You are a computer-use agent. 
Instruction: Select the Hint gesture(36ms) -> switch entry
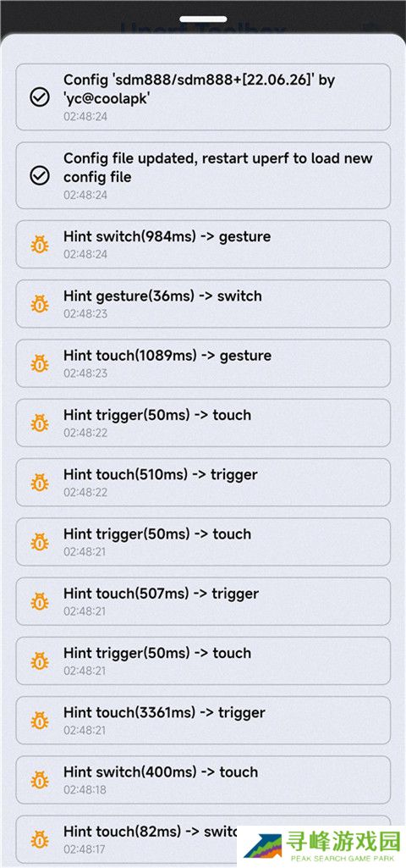[203, 304]
